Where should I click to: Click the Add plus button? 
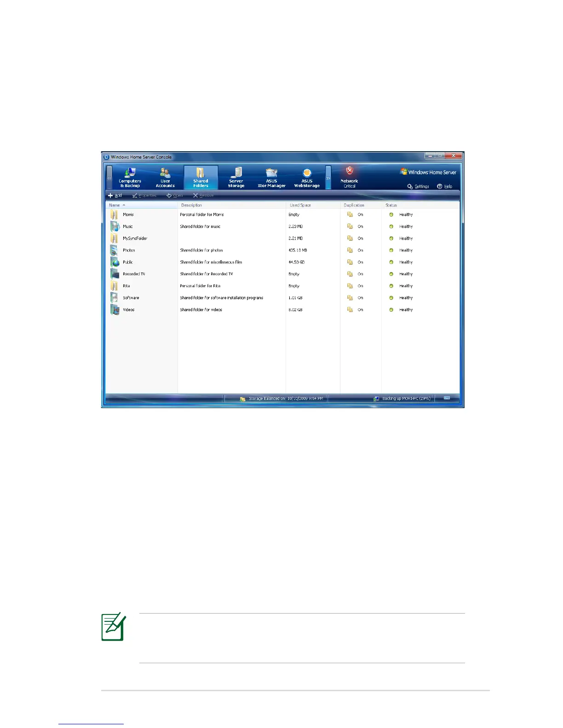pyautogui.click(x=115, y=195)
